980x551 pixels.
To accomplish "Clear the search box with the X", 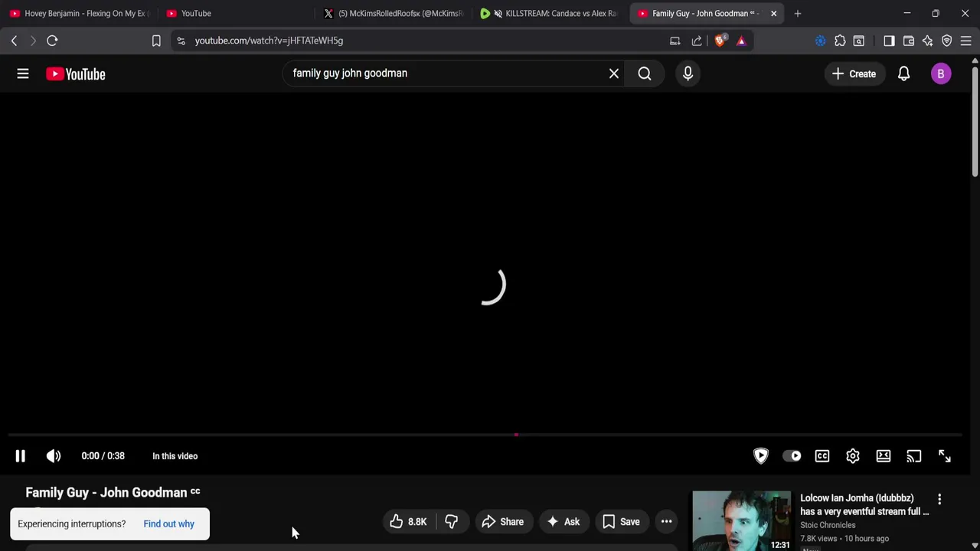I will click(x=614, y=73).
